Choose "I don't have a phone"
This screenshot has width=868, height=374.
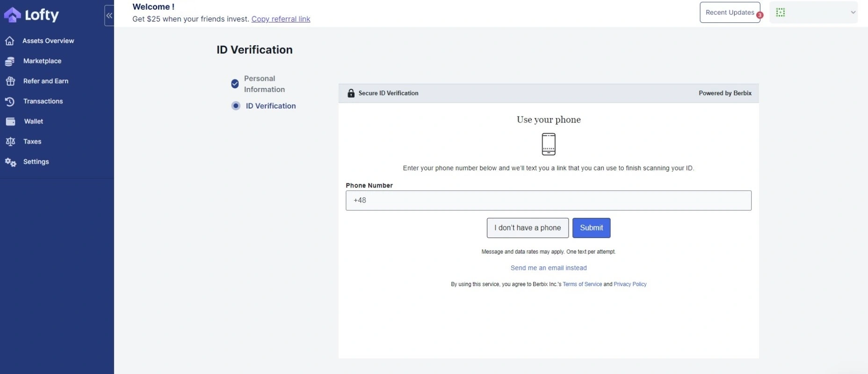point(528,228)
